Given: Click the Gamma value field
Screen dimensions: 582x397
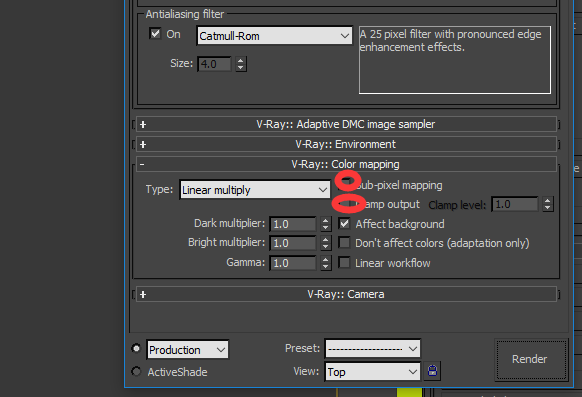Looking at the screenshot, I should (x=293, y=263).
